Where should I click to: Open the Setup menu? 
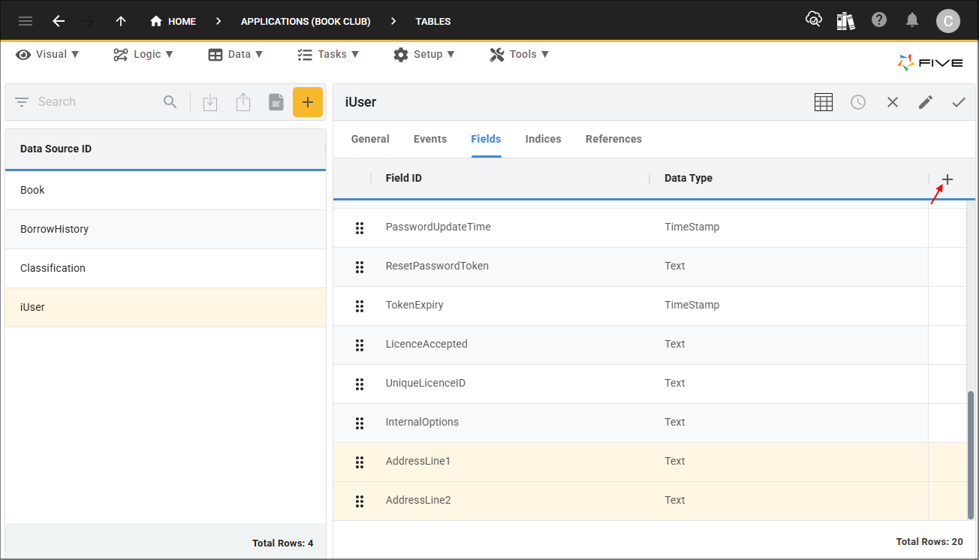424,54
